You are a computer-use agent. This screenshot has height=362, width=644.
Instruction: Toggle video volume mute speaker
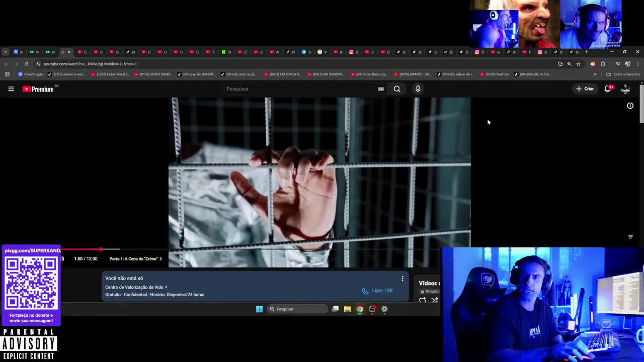coord(62,258)
